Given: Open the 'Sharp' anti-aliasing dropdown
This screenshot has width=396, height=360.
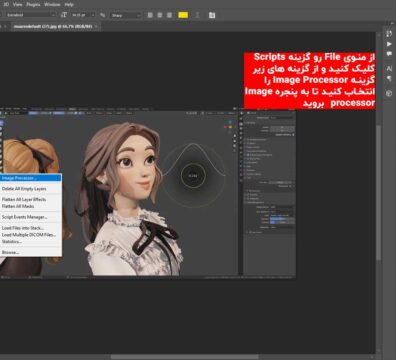Looking at the screenshot, I should click(x=126, y=15).
